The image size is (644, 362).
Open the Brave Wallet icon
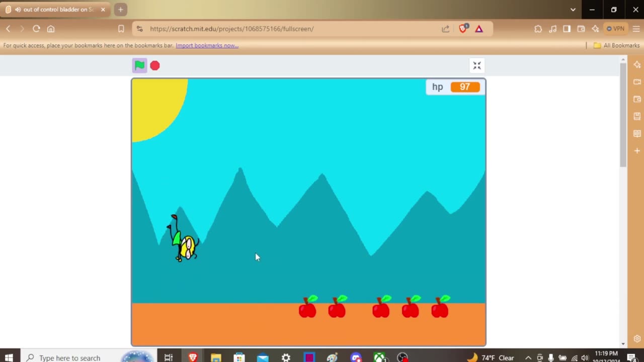click(581, 29)
